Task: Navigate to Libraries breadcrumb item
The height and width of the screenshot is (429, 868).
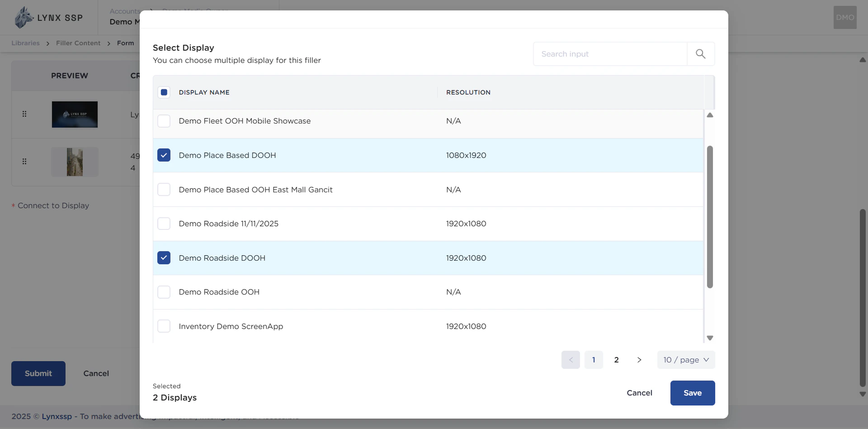Action: coord(25,43)
